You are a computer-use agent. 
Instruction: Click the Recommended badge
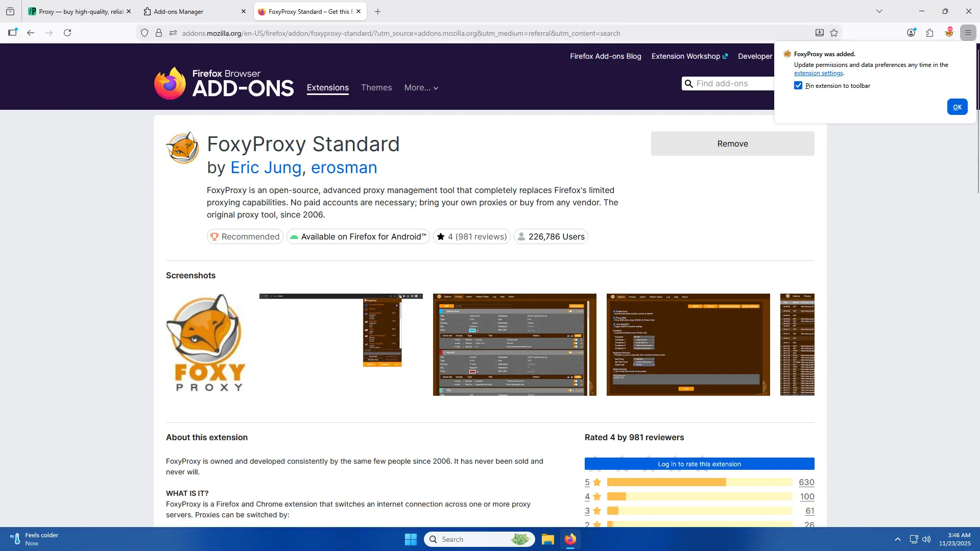(245, 236)
